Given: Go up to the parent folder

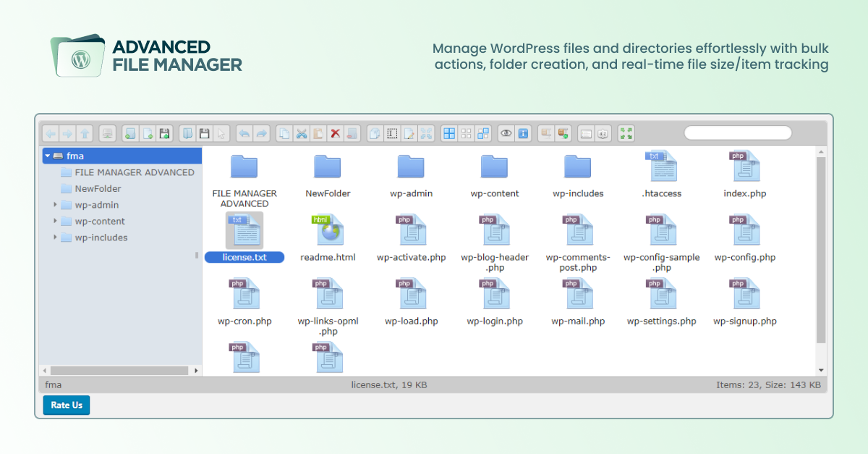Looking at the screenshot, I should point(85,133).
